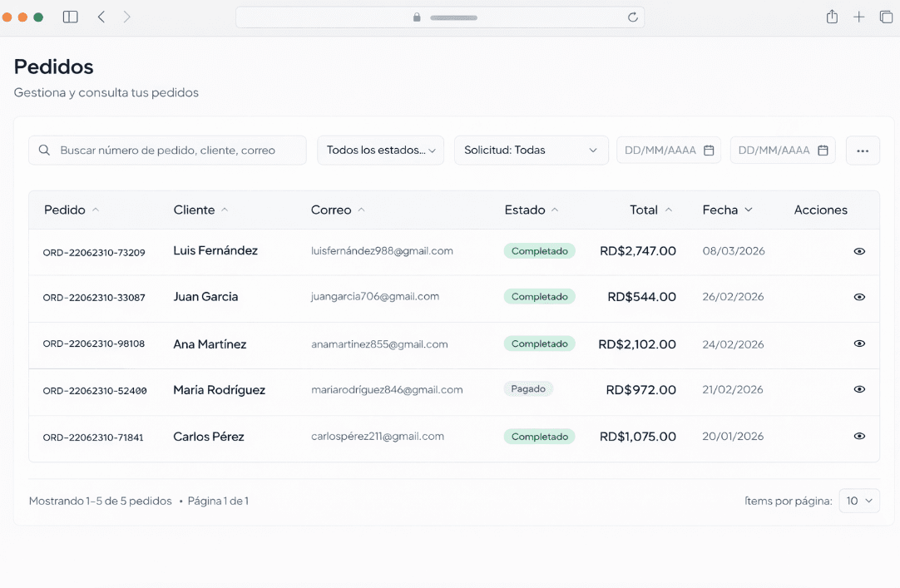Screen dimensions: 900x588
Task: Reload the page in the browser
Action: click(633, 17)
